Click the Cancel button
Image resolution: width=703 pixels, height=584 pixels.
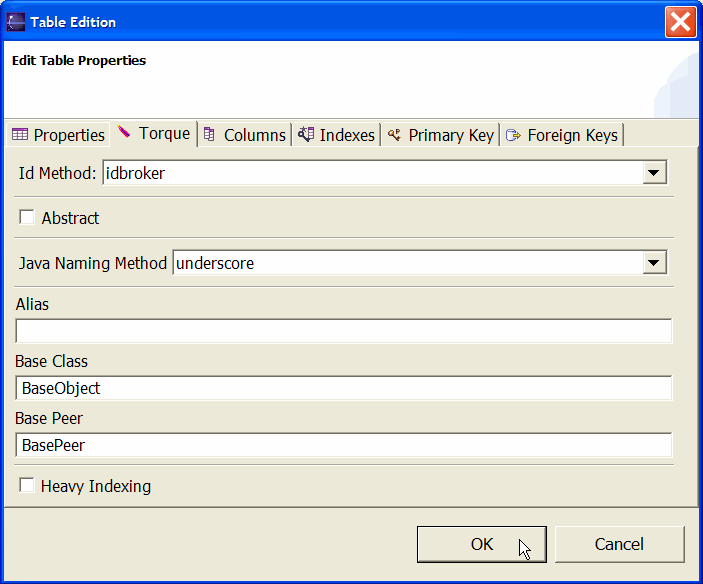[x=620, y=544]
